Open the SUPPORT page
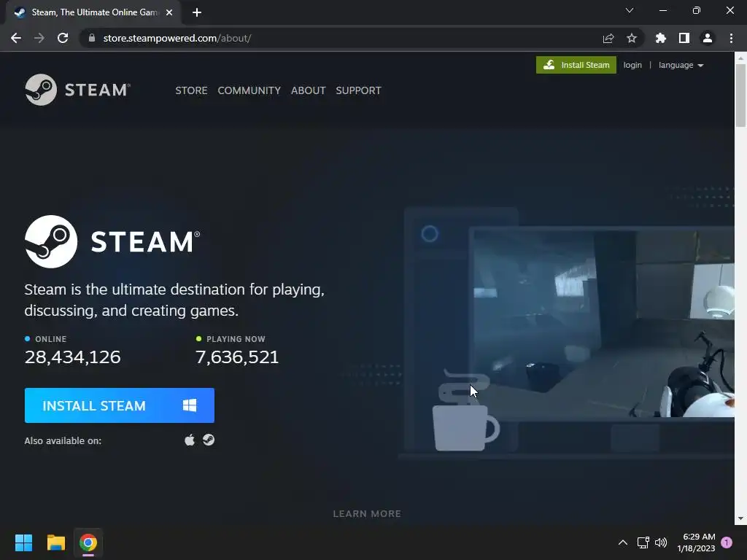Screen dimensions: 747x560 point(358,90)
